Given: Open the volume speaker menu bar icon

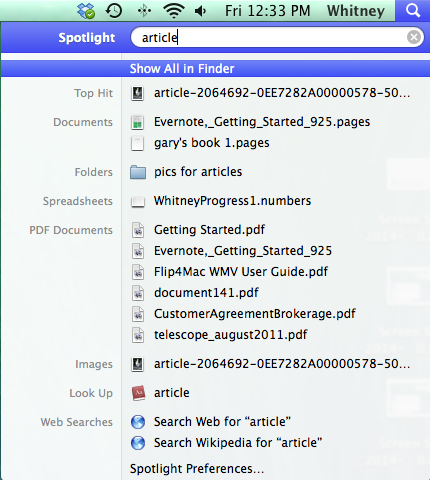Looking at the screenshot, I should coord(201,11).
